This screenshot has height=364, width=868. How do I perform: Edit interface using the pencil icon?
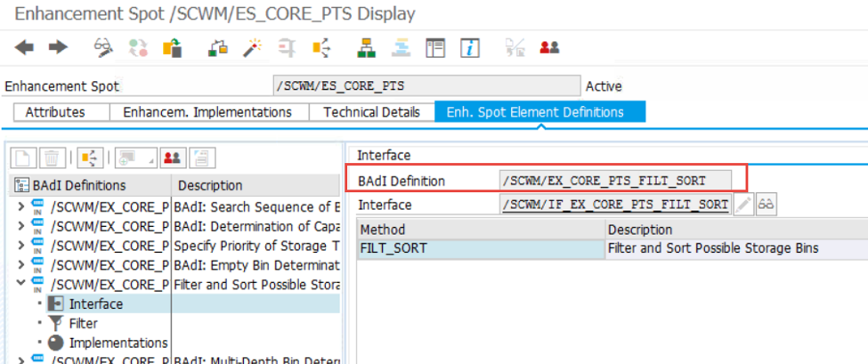point(743,205)
